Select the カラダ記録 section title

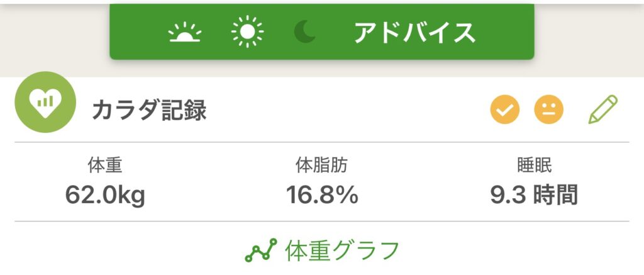[x=149, y=111]
